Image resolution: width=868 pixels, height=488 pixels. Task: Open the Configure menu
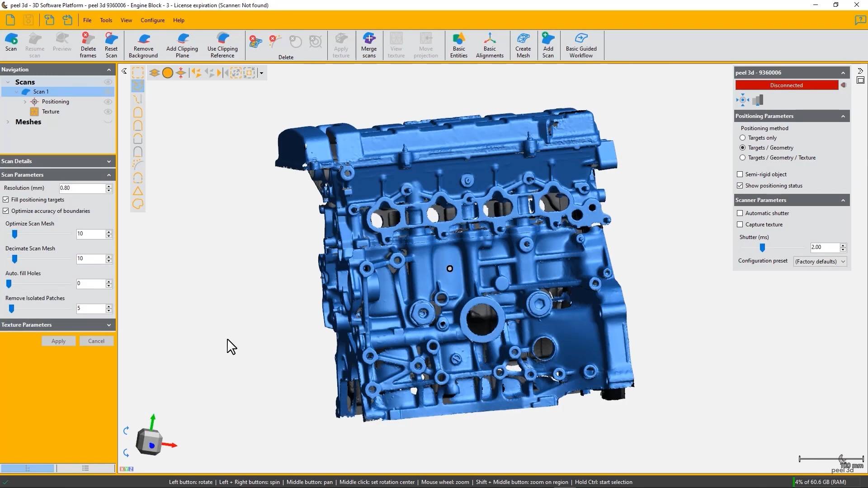pyautogui.click(x=152, y=20)
